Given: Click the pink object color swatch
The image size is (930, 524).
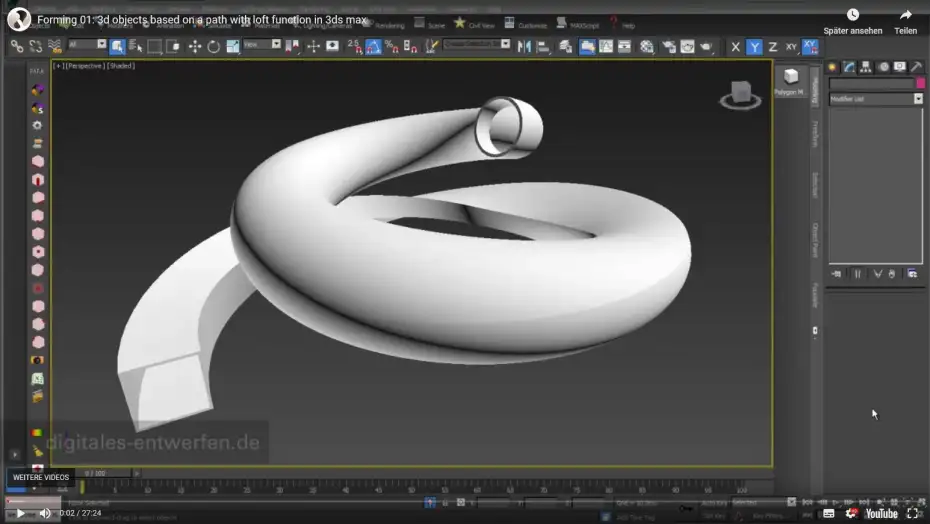Looking at the screenshot, I should pos(920,84).
